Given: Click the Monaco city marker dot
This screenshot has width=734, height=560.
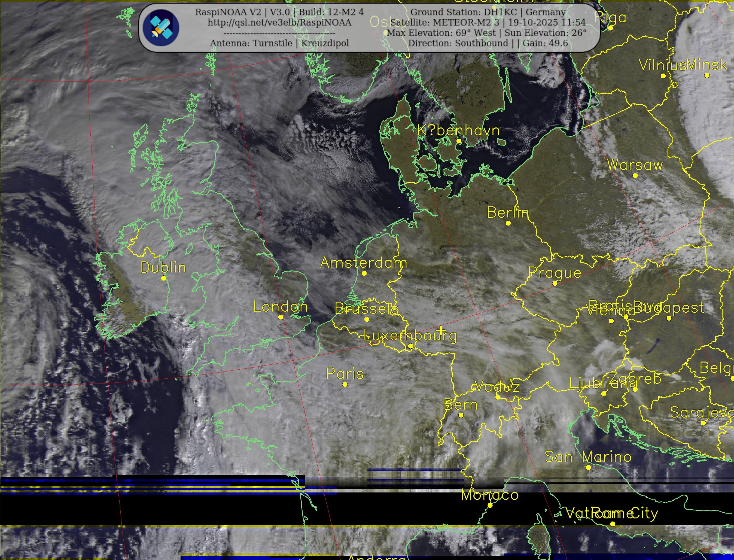Looking at the screenshot, I should click(490, 505).
